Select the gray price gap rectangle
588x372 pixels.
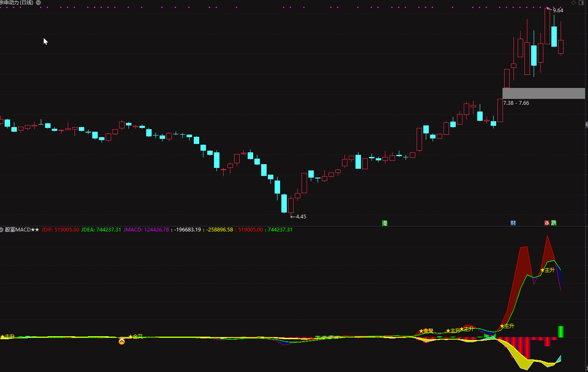point(544,93)
